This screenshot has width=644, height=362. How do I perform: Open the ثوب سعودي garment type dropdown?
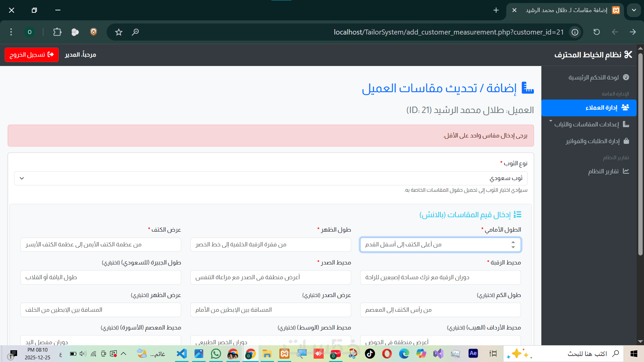[x=270, y=178]
